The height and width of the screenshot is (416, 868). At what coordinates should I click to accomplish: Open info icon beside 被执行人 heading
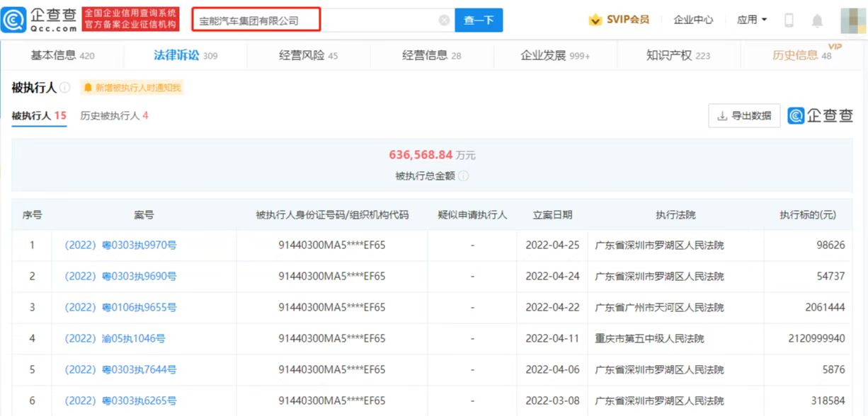65,88
